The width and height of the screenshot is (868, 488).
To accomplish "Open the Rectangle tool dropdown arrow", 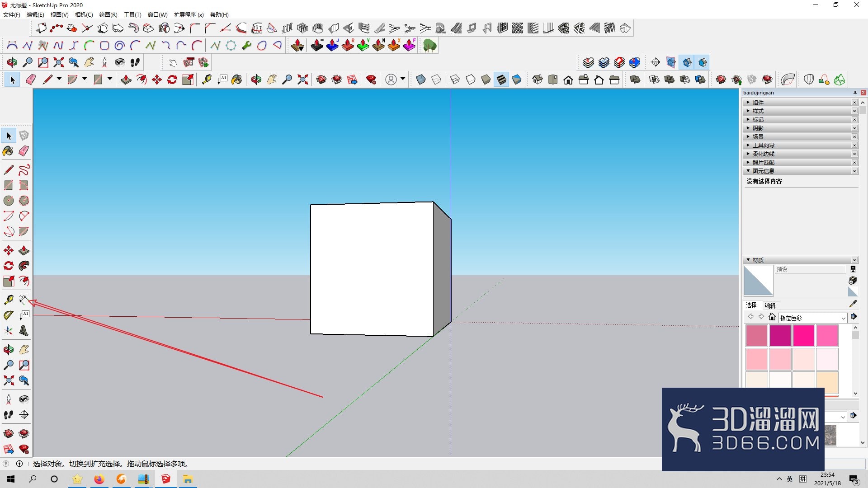I will point(110,79).
